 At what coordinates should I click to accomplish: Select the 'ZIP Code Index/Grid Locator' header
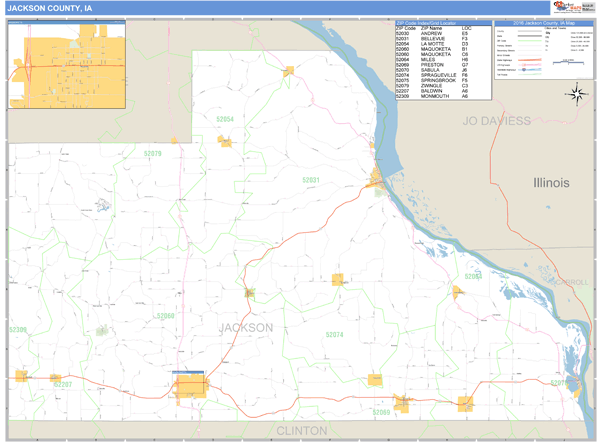click(x=443, y=23)
